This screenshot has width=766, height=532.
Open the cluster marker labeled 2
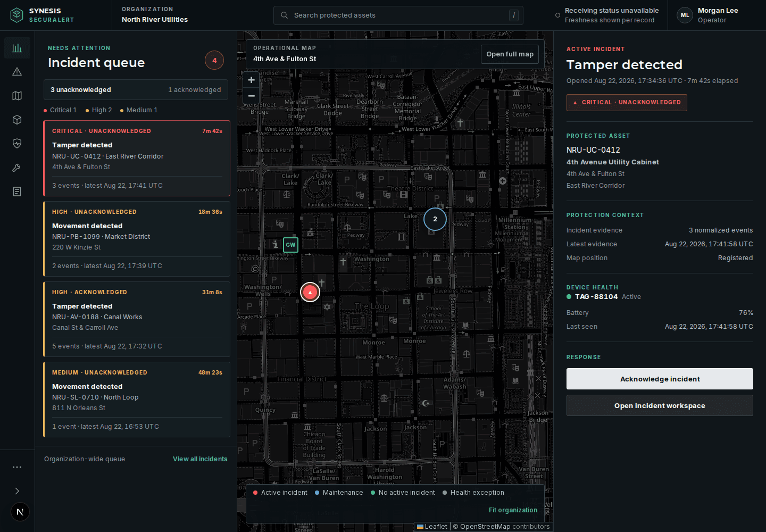pyautogui.click(x=435, y=219)
